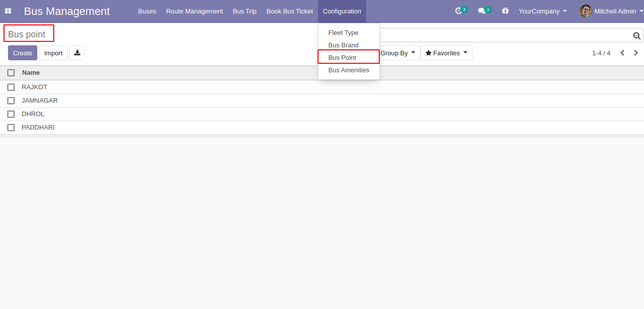Click the Create button

pos(22,53)
